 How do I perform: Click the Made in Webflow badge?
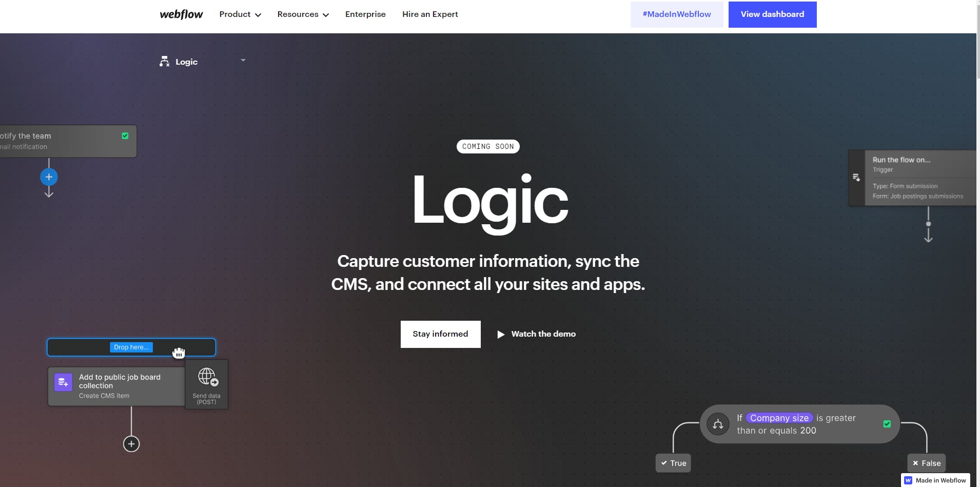(x=935, y=480)
